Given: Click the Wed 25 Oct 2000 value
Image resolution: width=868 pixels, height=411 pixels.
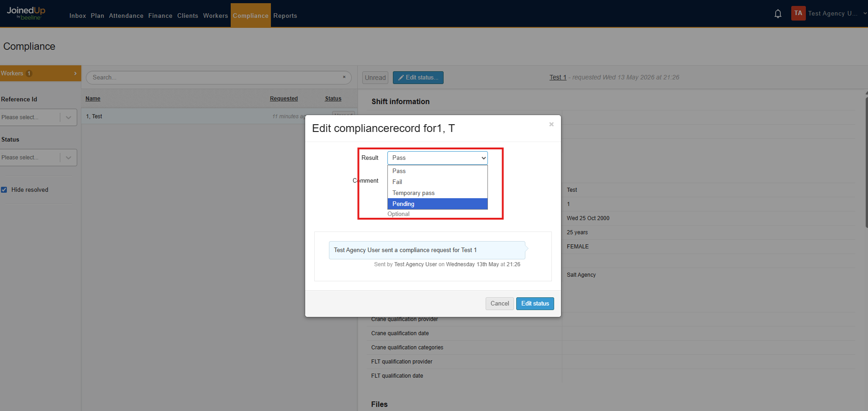Looking at the screenshot, I should point(588,218).
